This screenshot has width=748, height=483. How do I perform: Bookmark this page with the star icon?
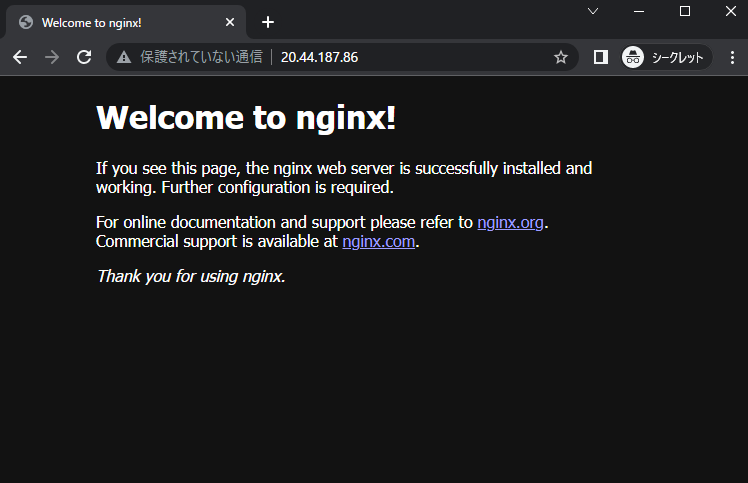(x=561, y=57)
